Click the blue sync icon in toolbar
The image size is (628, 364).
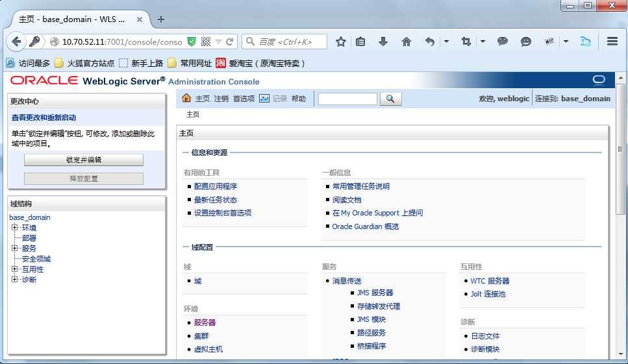click(x=586, y=42)
